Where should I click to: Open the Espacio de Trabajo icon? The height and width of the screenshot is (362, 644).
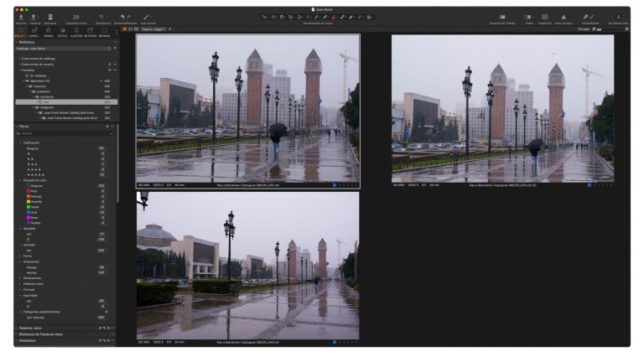pos(502,18)
